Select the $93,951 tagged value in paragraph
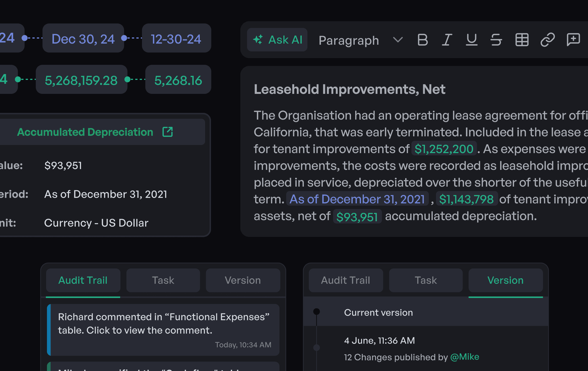 pyautogui.click(x=357, y=217)
